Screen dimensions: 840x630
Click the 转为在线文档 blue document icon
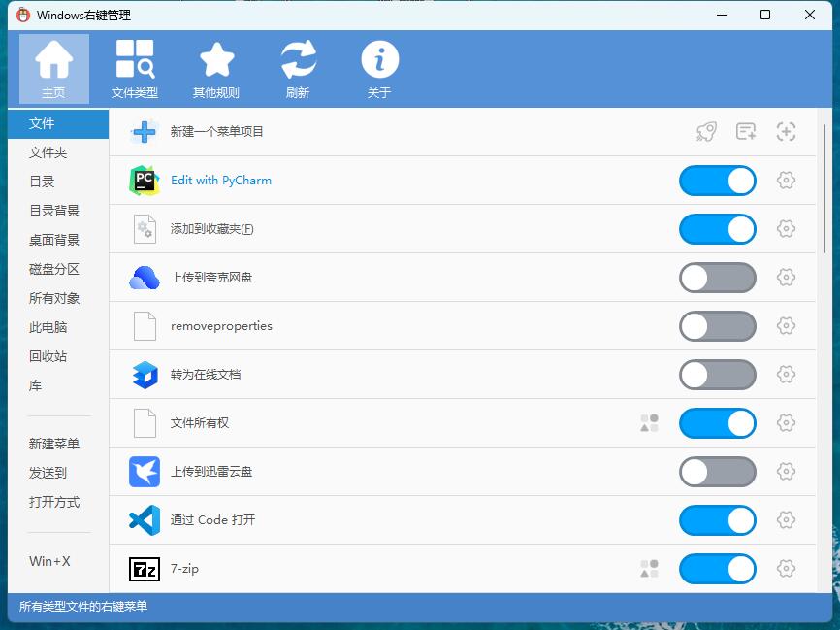pyautogui.click(x=144, y=375)
